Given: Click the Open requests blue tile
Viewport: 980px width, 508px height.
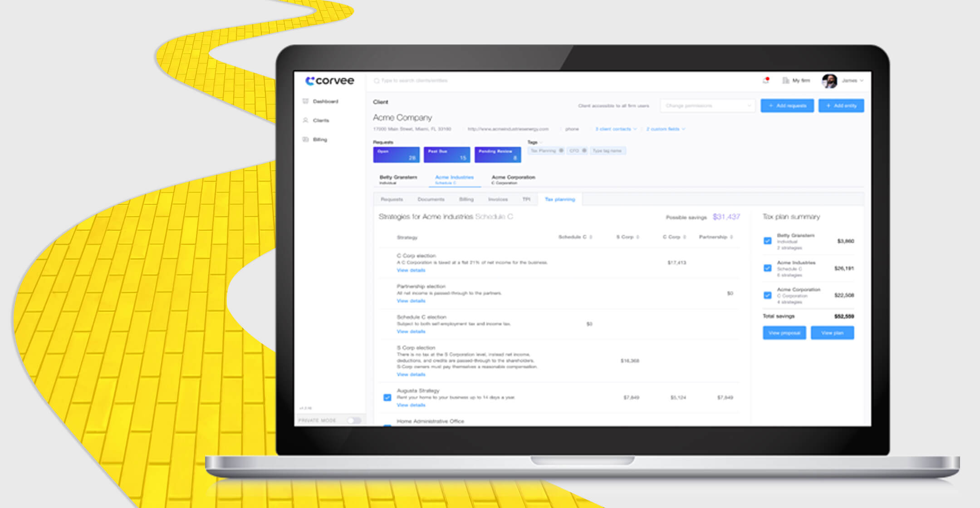Looking at the screenshot, I should [x=396, y=155].
